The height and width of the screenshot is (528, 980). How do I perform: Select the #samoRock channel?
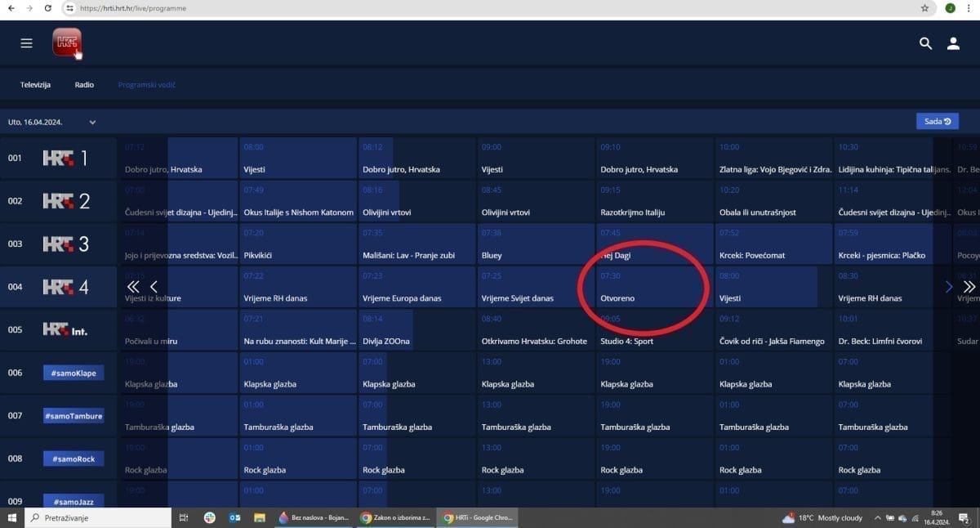point(73,459)
